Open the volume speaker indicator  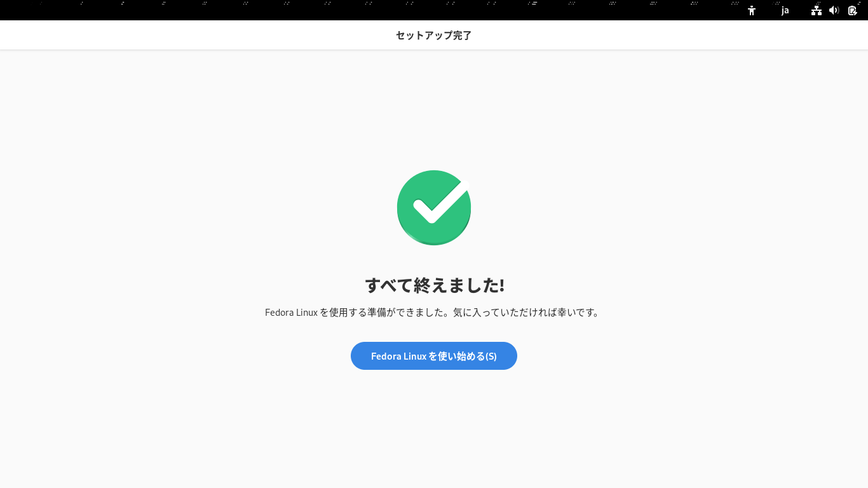(x=834, y=10)
